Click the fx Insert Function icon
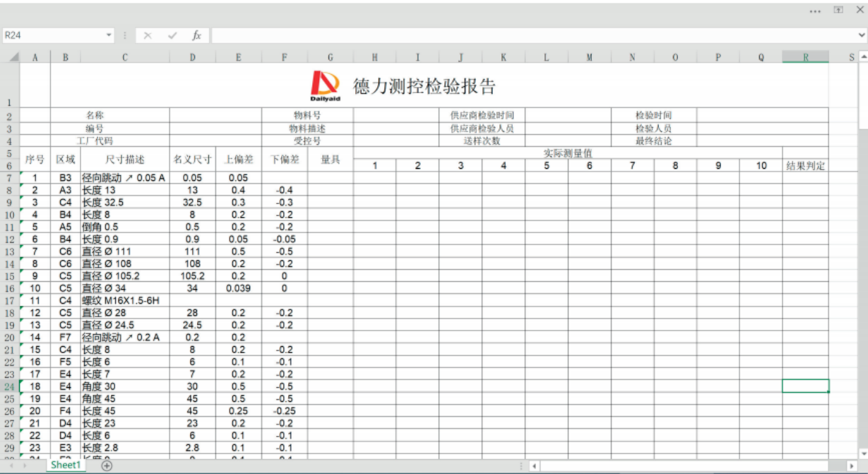Image resolution: width=868 pixels, height=474 pixels. click(196, 34)
